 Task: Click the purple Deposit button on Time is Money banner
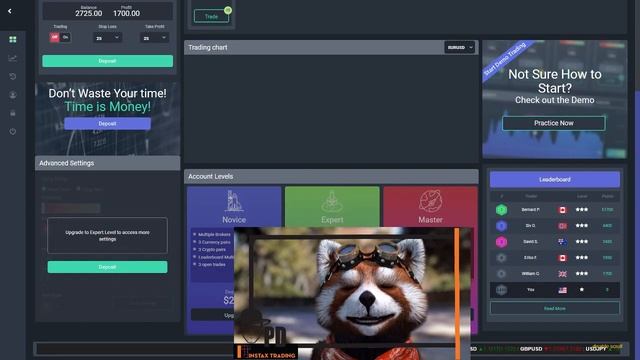107,124
